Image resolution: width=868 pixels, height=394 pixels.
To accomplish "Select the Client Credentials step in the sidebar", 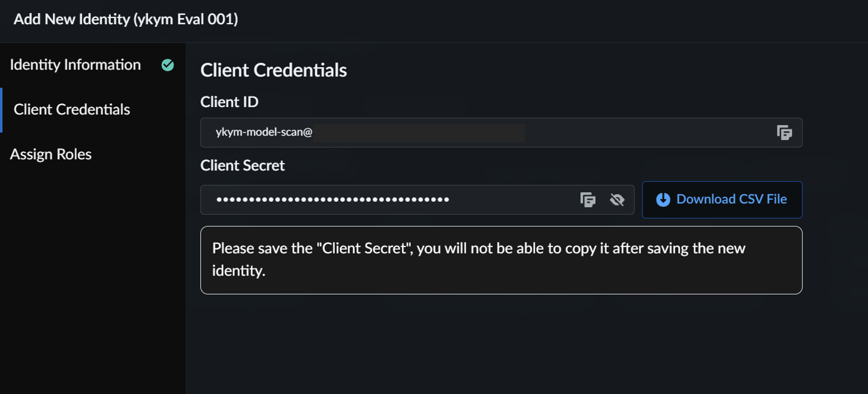I will (x=71, y=109).
